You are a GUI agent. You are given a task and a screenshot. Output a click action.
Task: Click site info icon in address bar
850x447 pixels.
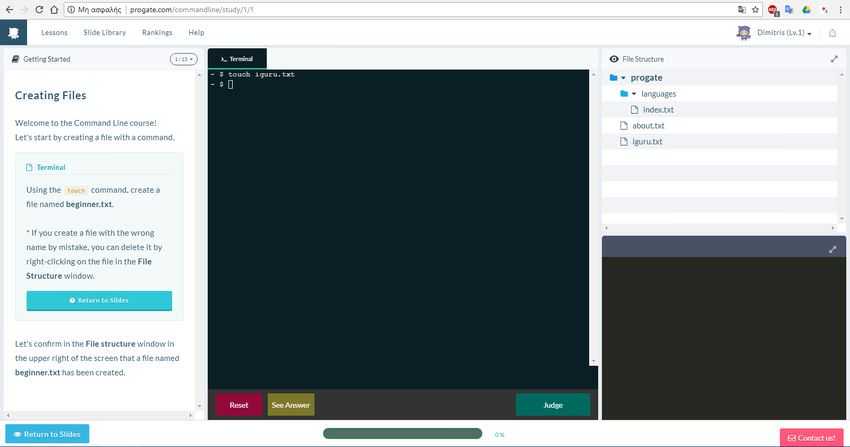tap(70, 10)
